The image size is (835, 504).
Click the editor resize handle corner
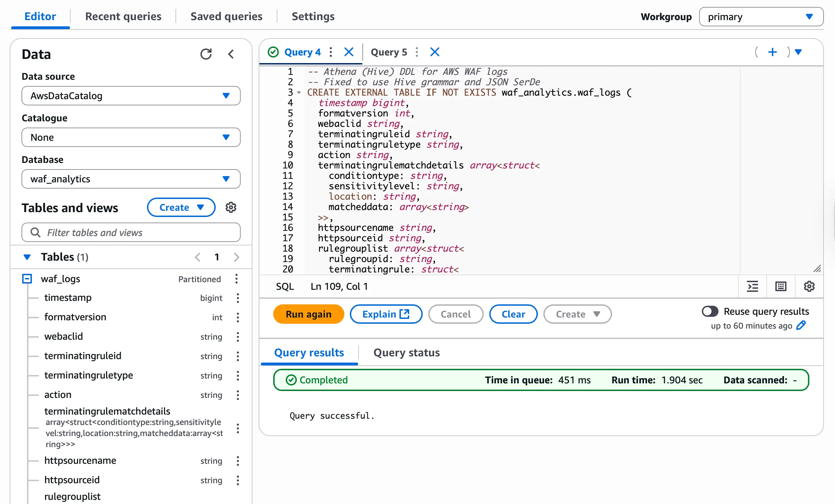(817, 269)
